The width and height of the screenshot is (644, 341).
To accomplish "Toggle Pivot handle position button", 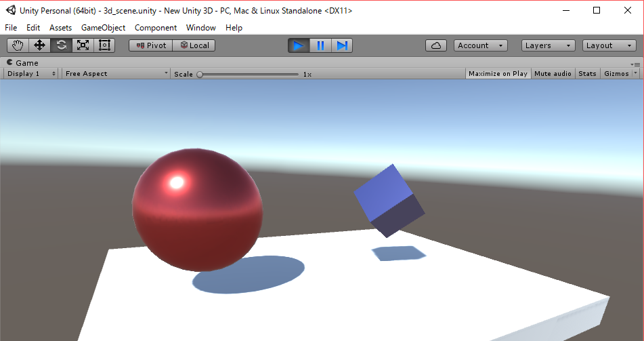I will click(151, 45).
